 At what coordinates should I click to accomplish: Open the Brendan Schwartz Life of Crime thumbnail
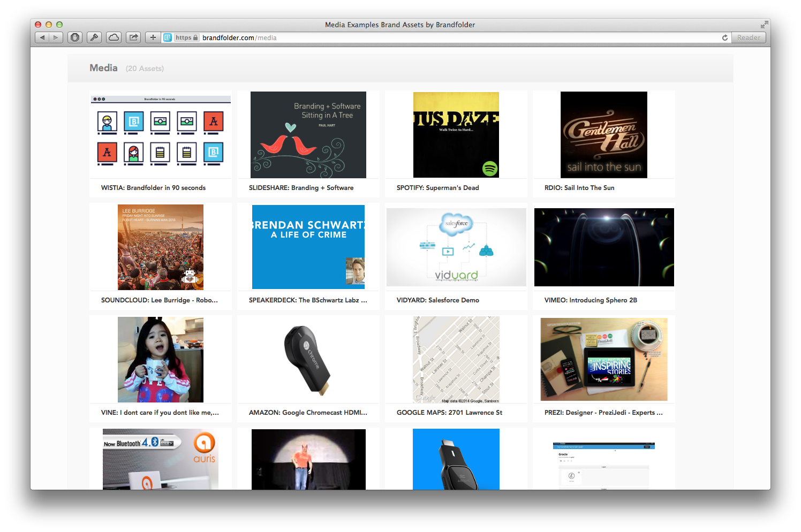(x=308, y=247)
